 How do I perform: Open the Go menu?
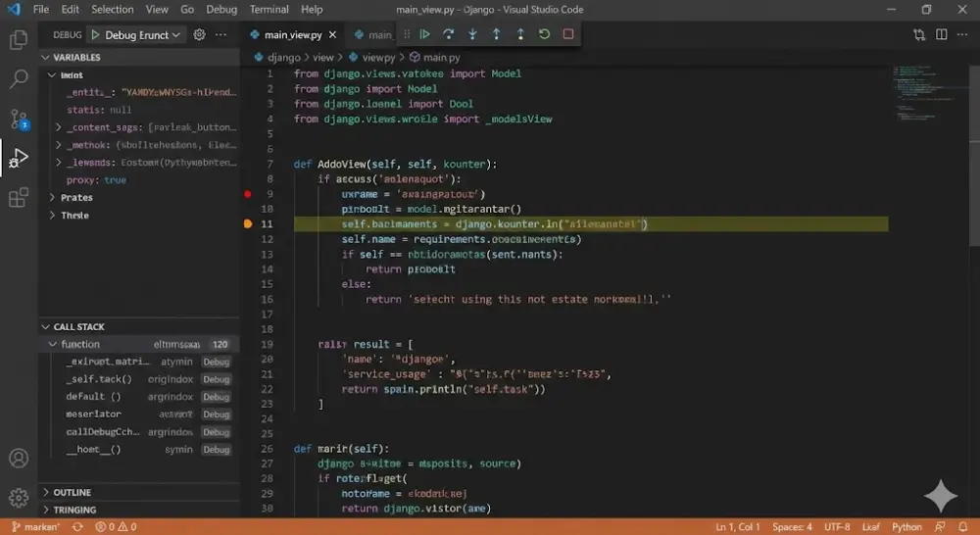[x=187, y=10]
